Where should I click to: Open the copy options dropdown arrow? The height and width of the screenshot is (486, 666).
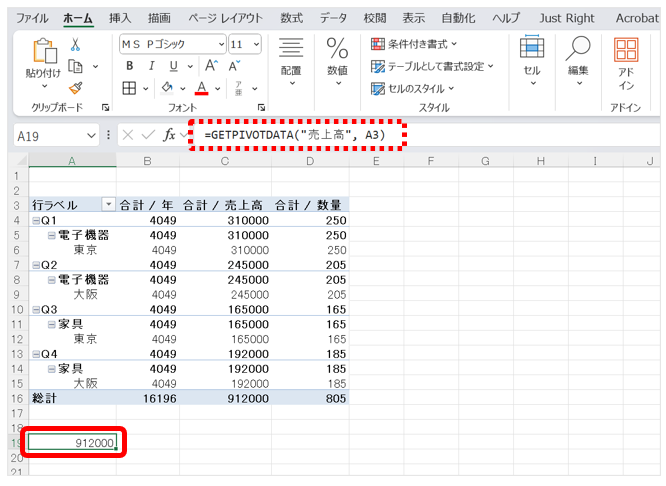(x=96, y=66)
